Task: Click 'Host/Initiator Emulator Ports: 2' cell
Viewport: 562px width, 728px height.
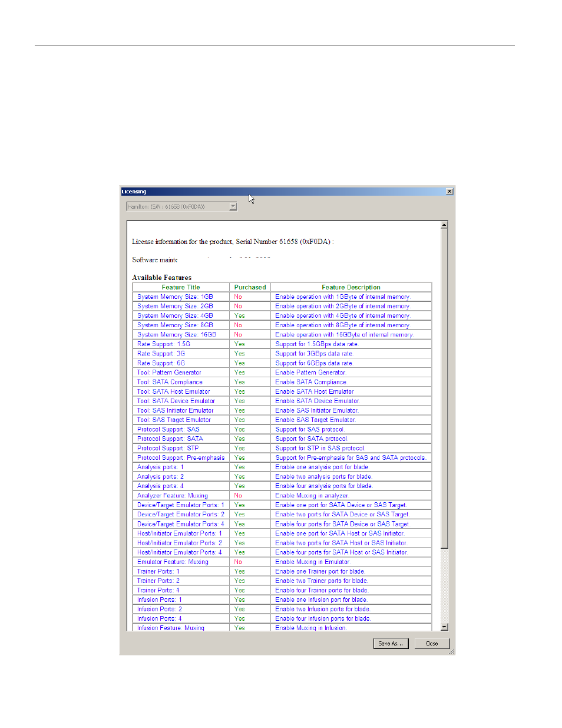Action: point(181,542)
